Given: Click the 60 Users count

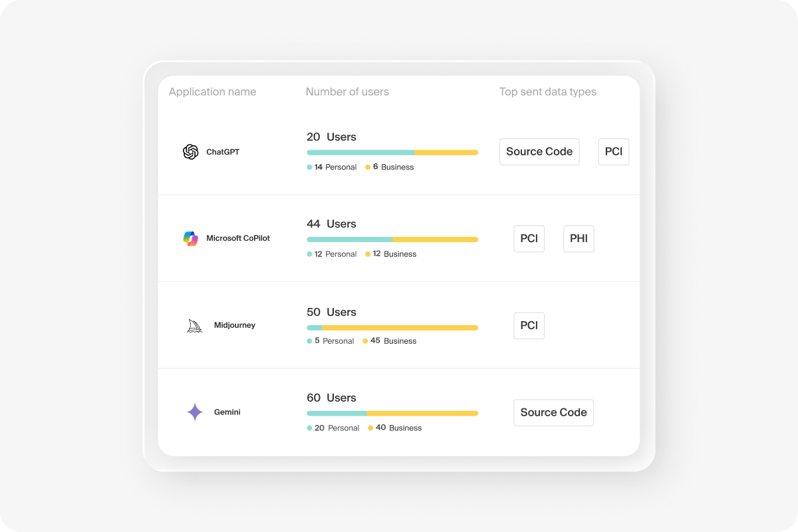Looking at the screenshot, I should 331,398.
